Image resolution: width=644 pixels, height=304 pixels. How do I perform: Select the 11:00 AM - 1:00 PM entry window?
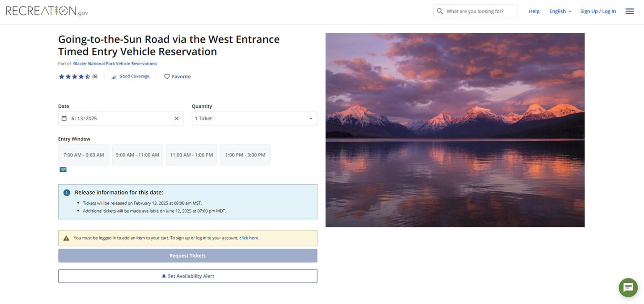192,155
